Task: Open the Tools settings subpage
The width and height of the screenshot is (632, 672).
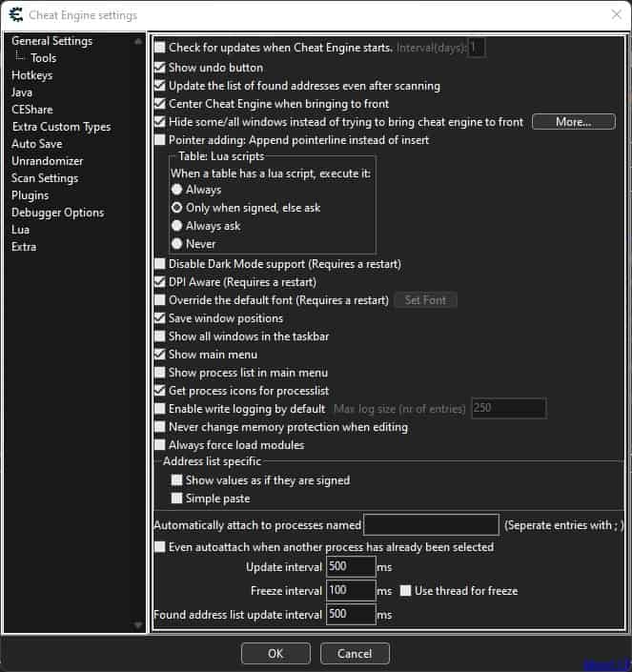Action: 43,58
